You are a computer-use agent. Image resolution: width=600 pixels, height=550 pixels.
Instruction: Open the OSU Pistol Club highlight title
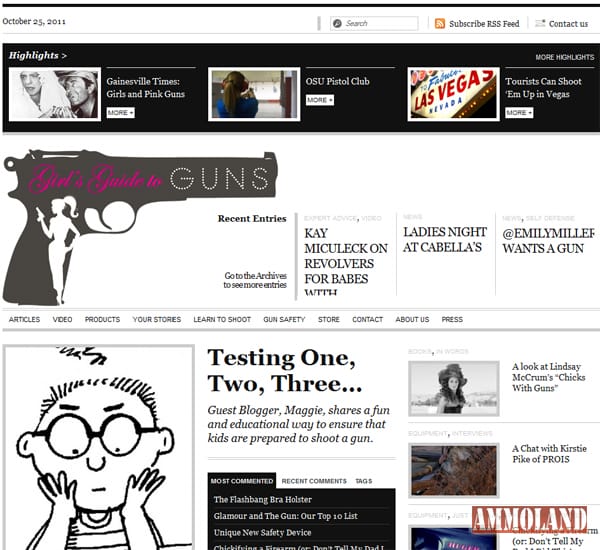[x=338, y=81]
